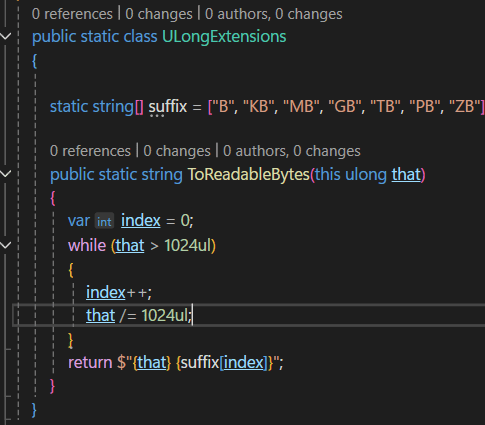
Task: Click the suffix field declaration name
Action: [168, 107]
